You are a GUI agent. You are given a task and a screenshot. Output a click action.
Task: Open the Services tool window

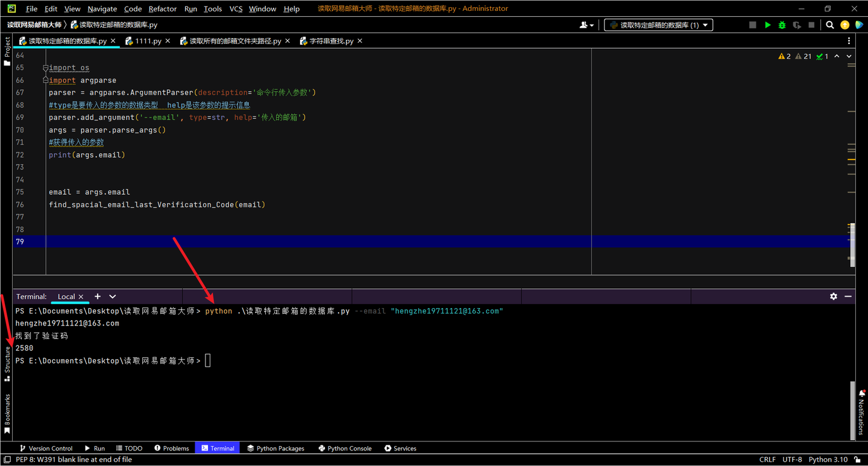click(400, 448)
